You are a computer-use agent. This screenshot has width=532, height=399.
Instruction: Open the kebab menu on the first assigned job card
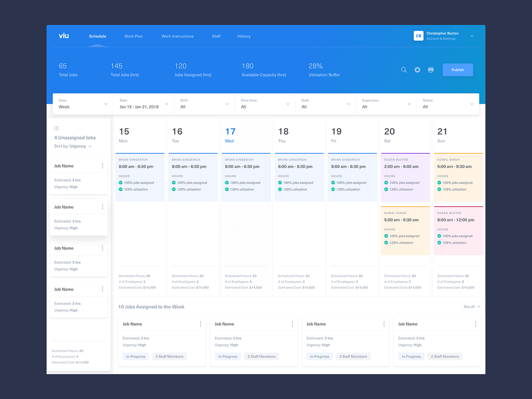coord(200,324)
